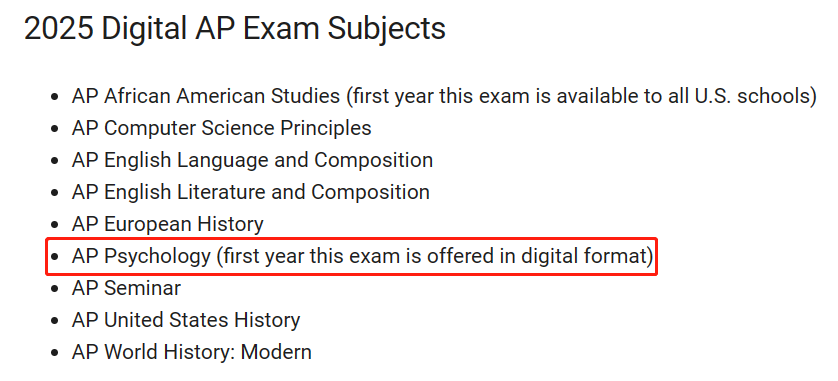Click the "2025 Digital AP Exam Subjects" heading
Viewport: 838px width, 381px height.
tap(235, 28)
